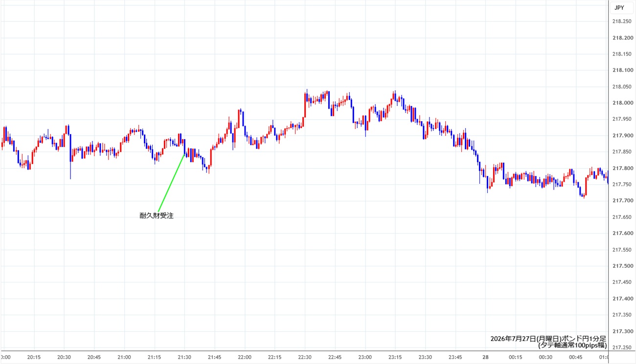Click the 217.550 price axis label

(x=621, y=250)
